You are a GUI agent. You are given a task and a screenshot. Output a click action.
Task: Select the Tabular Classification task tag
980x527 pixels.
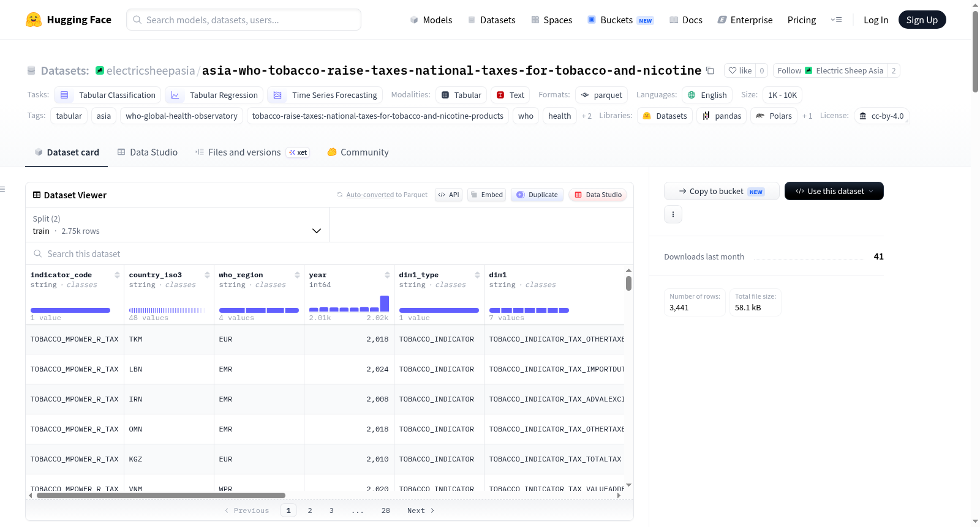pyautogui.click(x=108, y=95)
